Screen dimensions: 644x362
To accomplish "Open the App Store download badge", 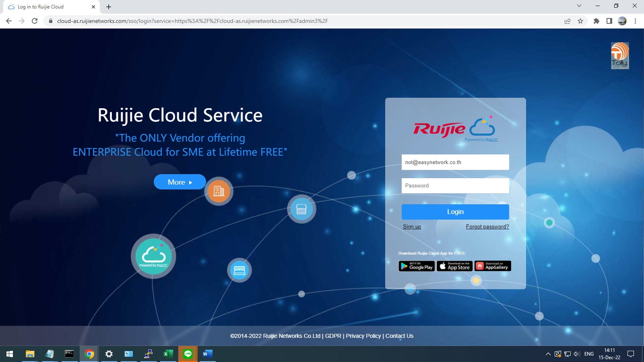I will pyautogui.click(x=454, y=266).
